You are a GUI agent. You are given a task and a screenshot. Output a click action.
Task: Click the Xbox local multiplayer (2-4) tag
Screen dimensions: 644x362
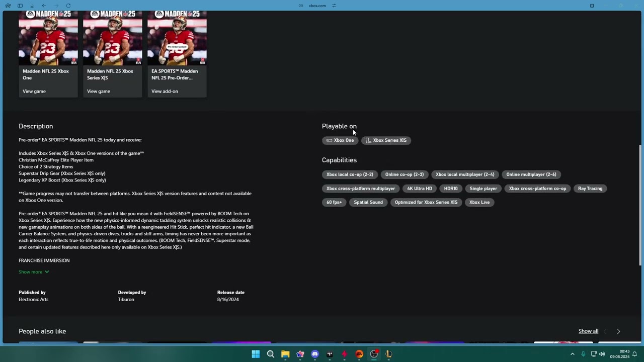465,174
